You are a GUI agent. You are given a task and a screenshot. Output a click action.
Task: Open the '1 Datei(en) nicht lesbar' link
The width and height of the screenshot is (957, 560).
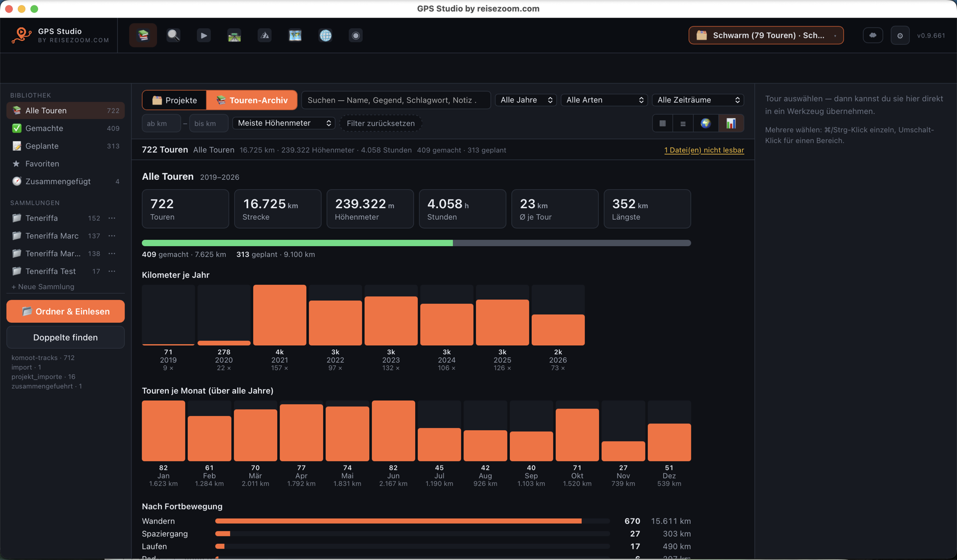(x=704, y=150)
